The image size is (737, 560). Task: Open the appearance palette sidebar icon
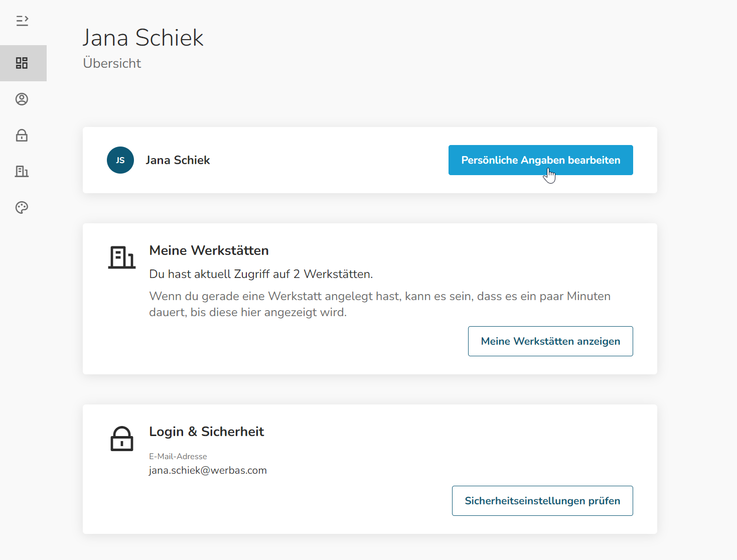pyautogui.click(x=22, y=208)
